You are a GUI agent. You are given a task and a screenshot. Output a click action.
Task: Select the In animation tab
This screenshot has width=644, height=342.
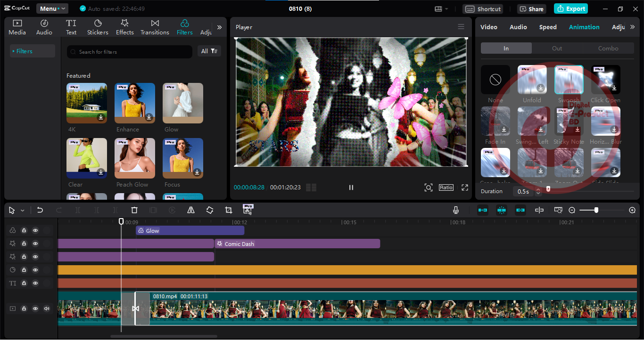tap(506, 48)
